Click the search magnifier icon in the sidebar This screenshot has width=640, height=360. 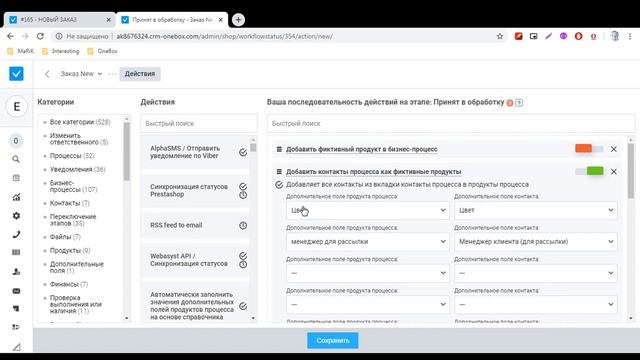point(16,159)
